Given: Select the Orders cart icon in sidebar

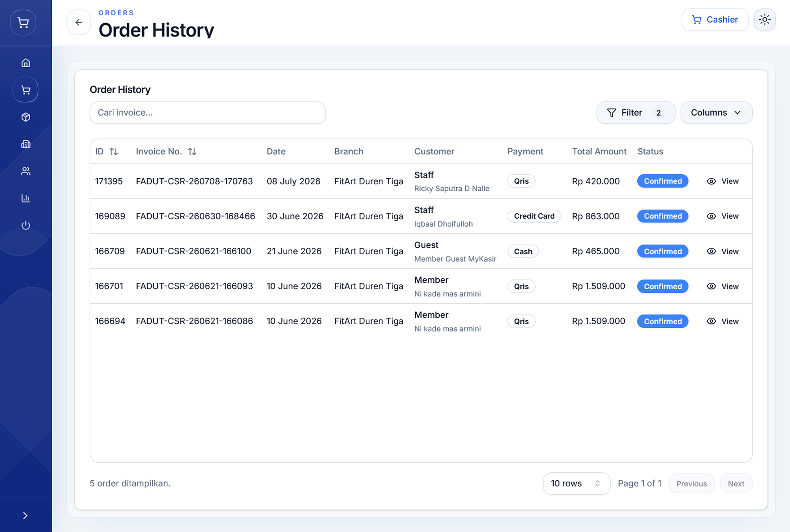Looking at the screenshot, I should coord(26,90).
